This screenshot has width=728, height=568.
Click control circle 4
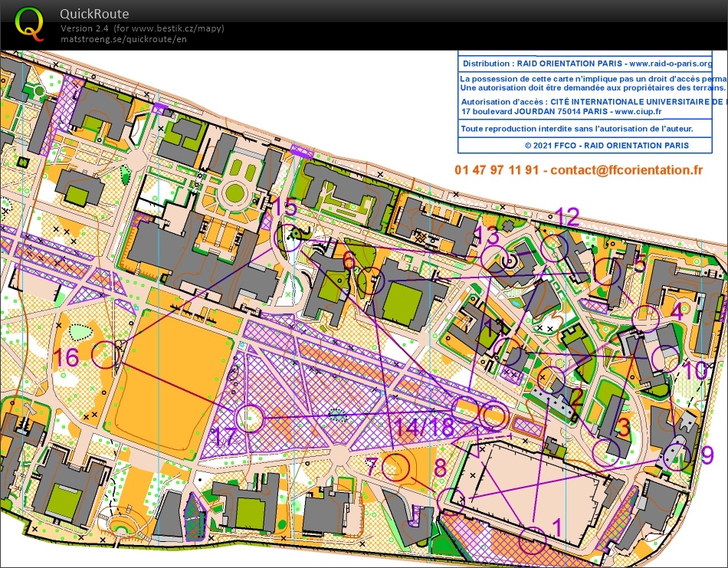(648, 318)
